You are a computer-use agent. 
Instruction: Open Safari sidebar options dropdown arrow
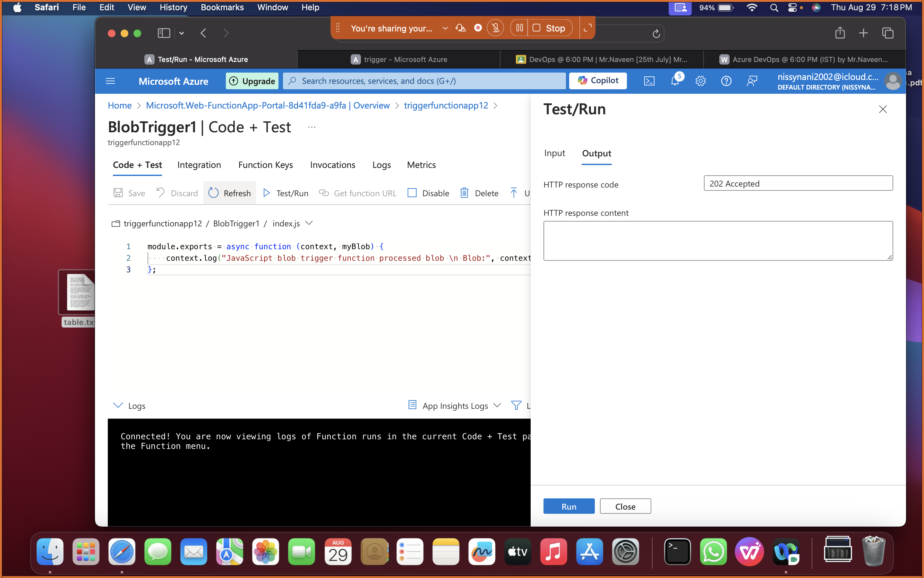[182, 33]
